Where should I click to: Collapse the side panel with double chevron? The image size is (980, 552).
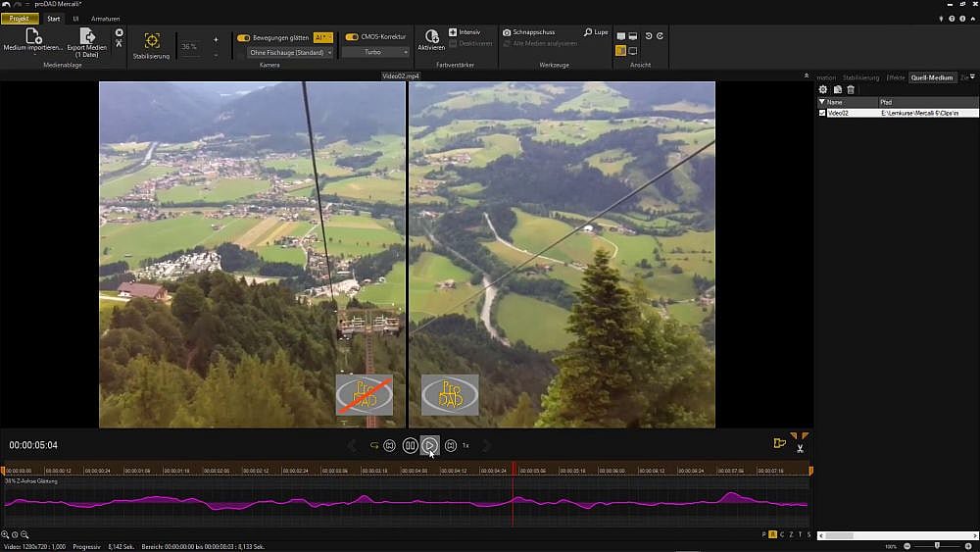(806, 76)
